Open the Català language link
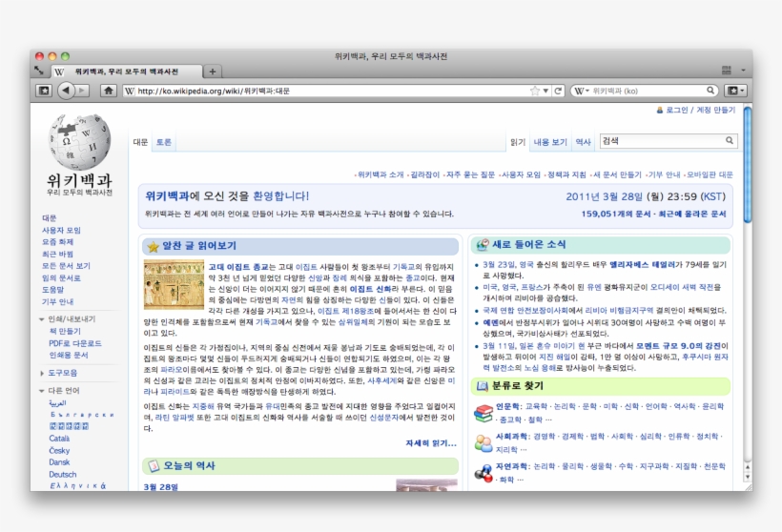782x532 pixels. pyautogui.click(x=59, y=439)
